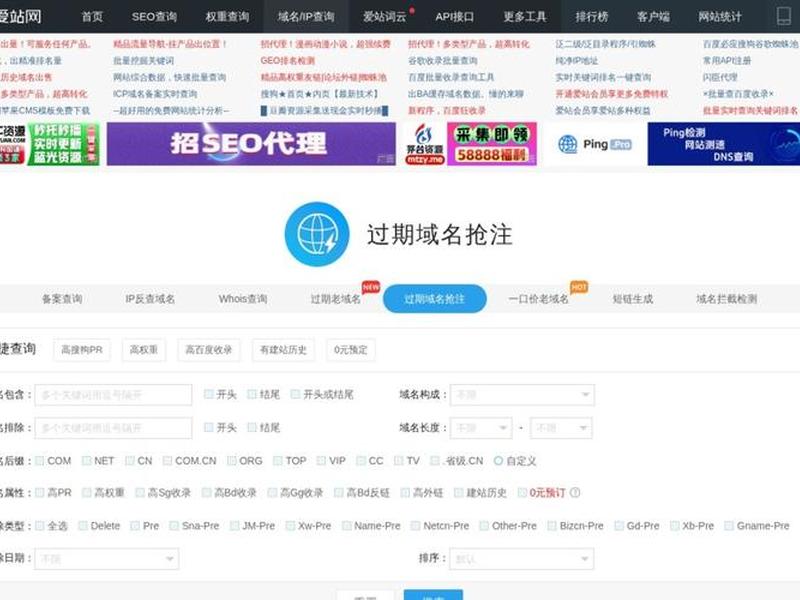The image size is (800, 600).
Task: Check 开头或结尾 option
Action: [295, 394]
